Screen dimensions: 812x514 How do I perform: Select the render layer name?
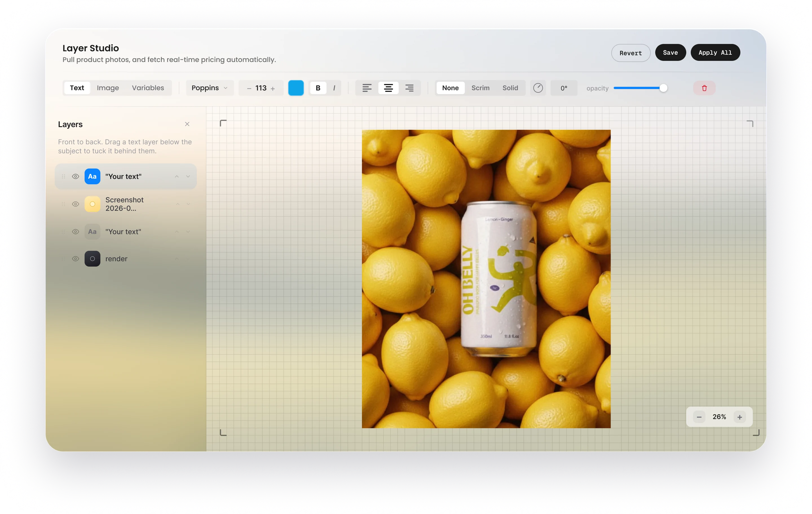116,258
